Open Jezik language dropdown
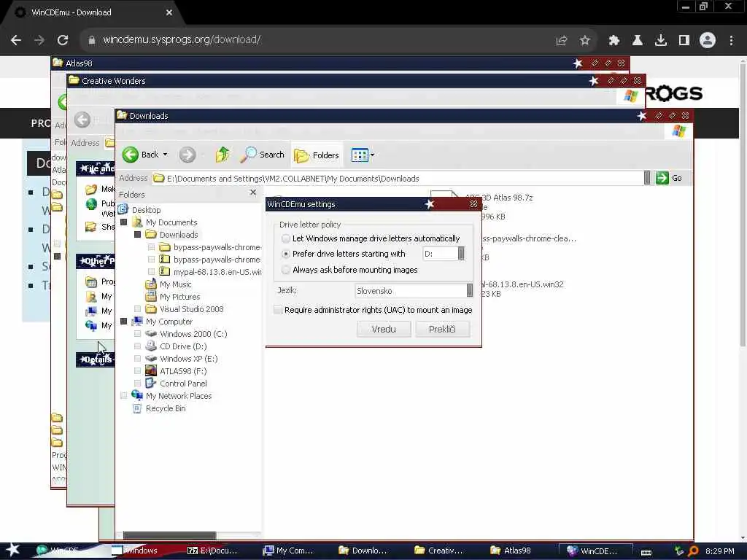The width and height of the screenshot is (747, 560). pyautogui.click(x=470, y=290)
